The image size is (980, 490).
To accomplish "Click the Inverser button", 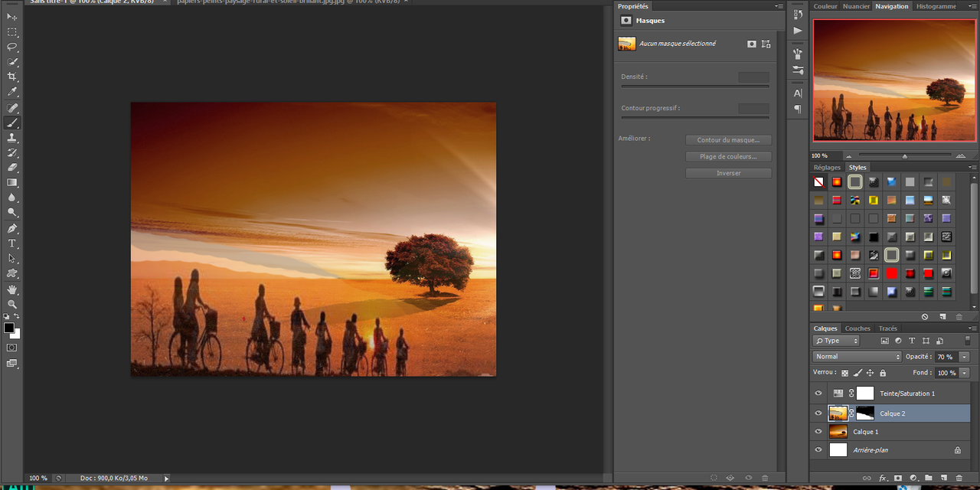I will (x=728, y=173).
